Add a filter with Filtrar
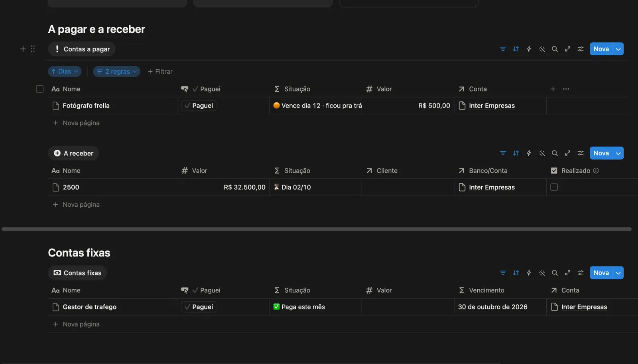The height and width of the screenshot is (364, 638). coord(160,71)
